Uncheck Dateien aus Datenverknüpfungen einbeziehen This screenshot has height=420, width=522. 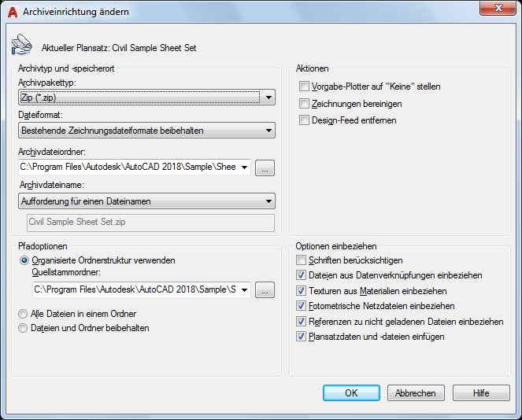click(x=301, y=275)
